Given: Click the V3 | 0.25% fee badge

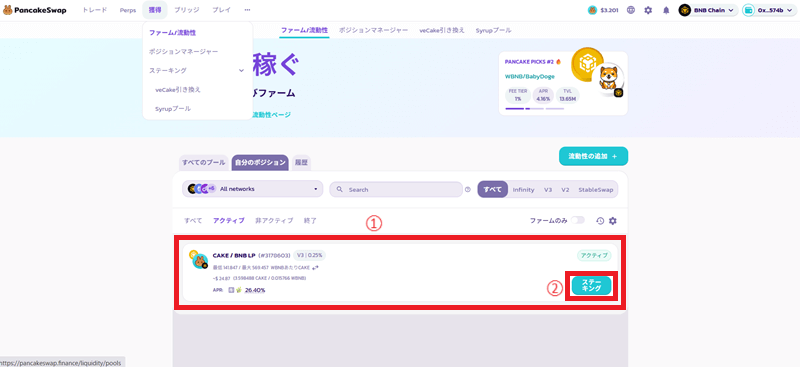Looking at the screenshot, I should (309, 255).
